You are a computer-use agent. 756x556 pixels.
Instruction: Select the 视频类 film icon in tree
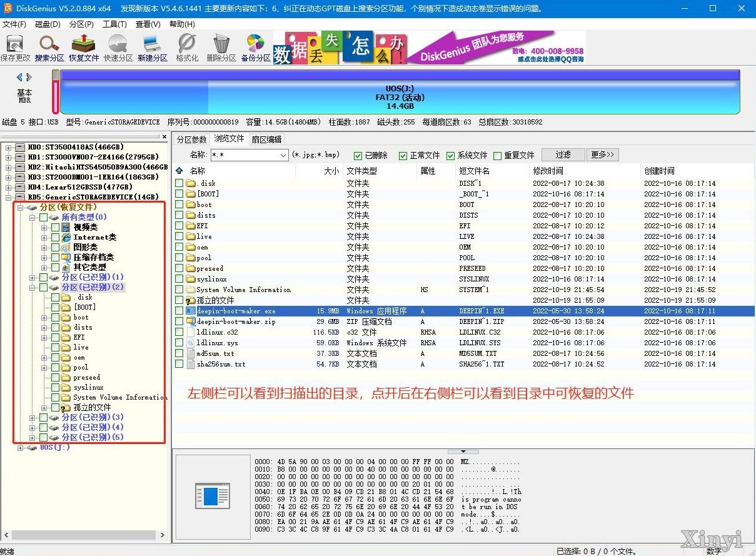pyautogui.click(x=66, y=227)
